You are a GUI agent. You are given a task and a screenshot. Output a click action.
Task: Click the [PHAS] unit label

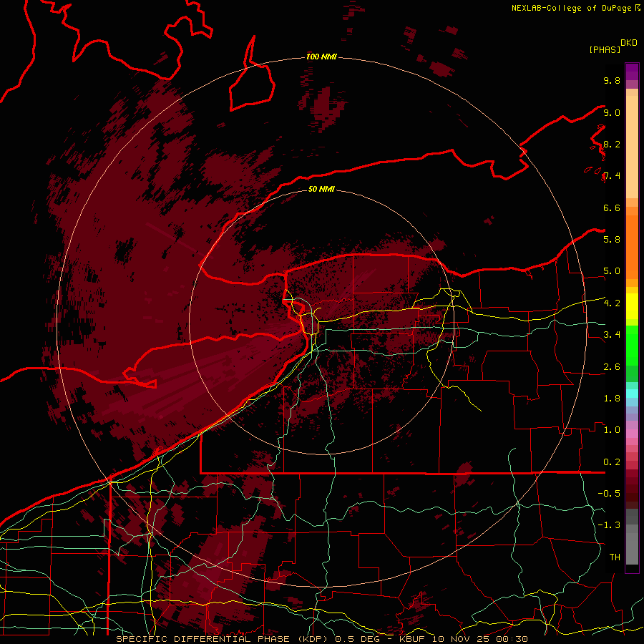point(605,50)
